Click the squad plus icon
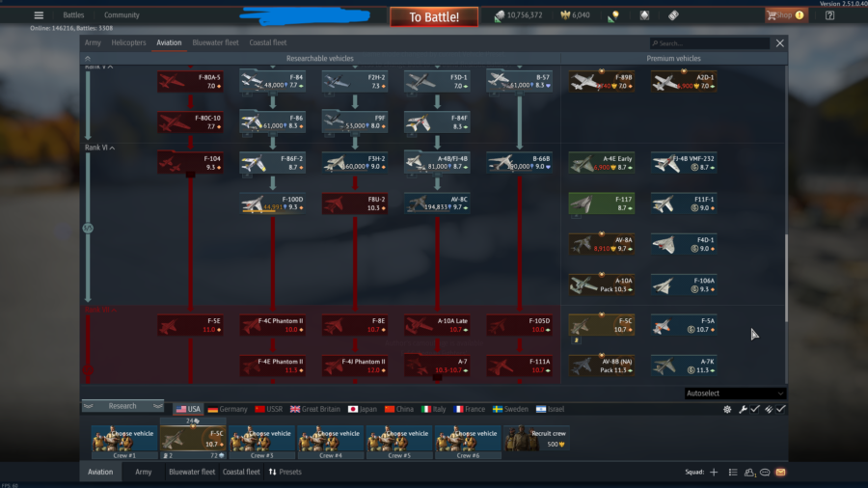868x488 pixels. coord(714,473)
